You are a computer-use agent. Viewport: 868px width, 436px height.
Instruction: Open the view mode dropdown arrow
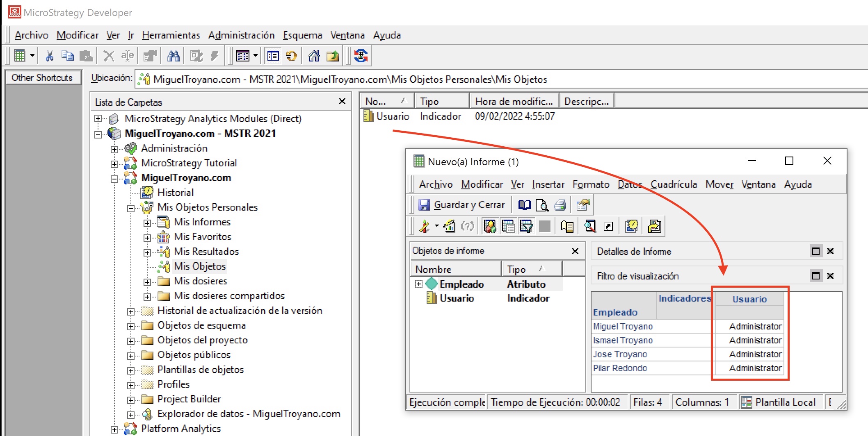[256, 55]
